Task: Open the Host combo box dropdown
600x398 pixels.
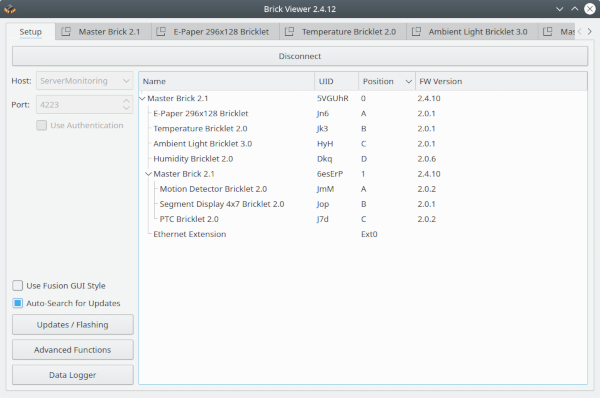Action: coord(126,81)
